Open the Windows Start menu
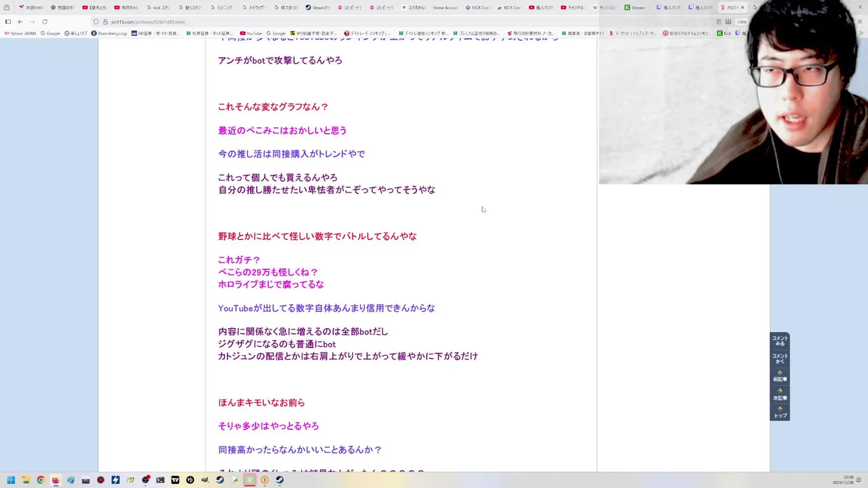 coord(11,480)
